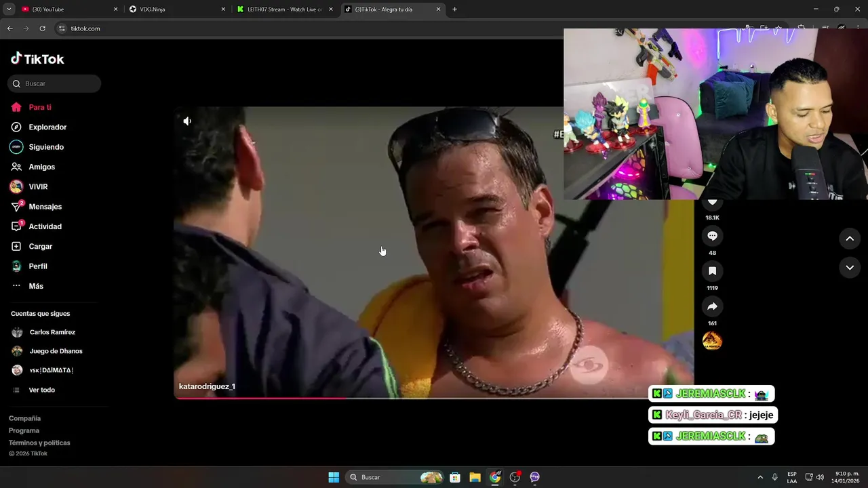Go back in the browser
The width and height of the screenshot is (868, 488).
coord(9,28)
